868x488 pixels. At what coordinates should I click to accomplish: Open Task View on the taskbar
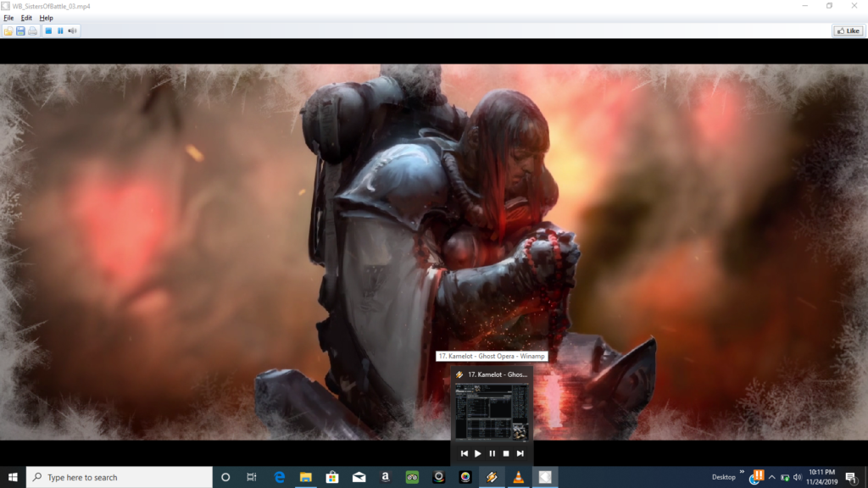click(251, 477)
